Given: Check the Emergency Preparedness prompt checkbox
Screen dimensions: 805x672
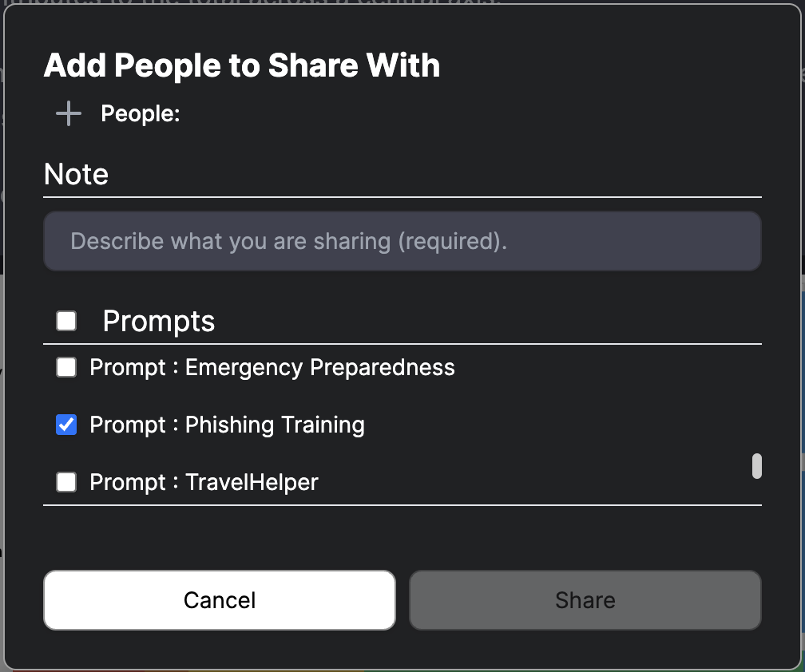Looking at the screenshot, I should 66,367.
